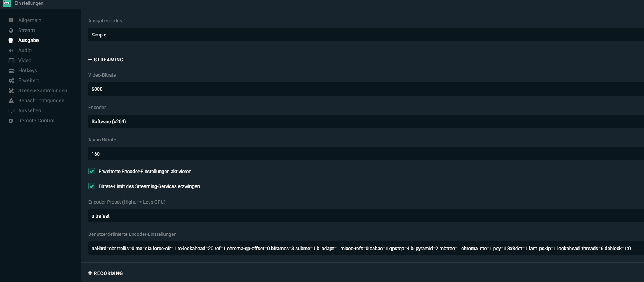Click the Streamlabs logo in title bar
Image resolution: width=644 pixels, height=282 pixels.
tap(7, 3)
